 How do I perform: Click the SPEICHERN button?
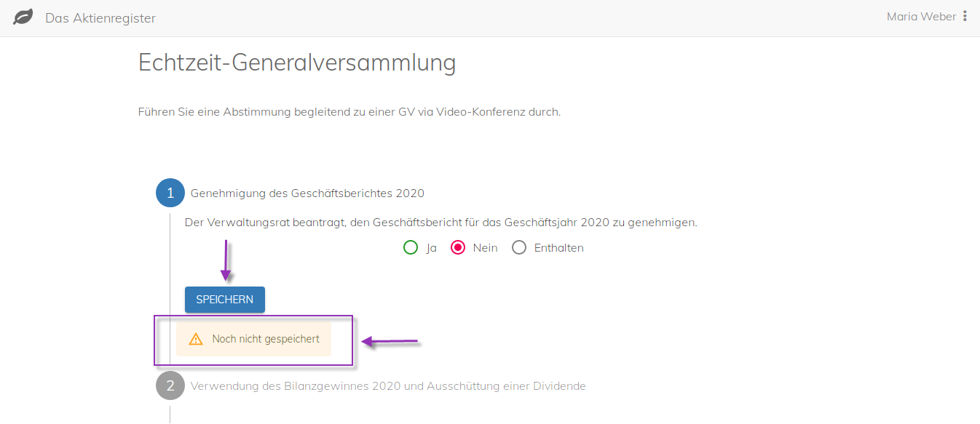[x=225, y=300]
